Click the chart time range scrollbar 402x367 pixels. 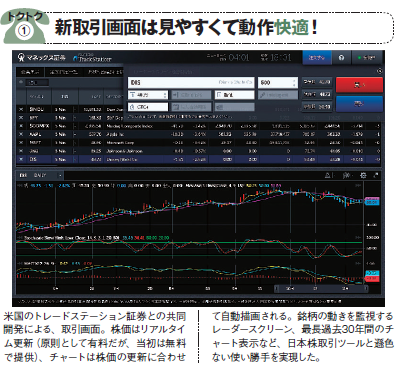click(x=321, y=288)
